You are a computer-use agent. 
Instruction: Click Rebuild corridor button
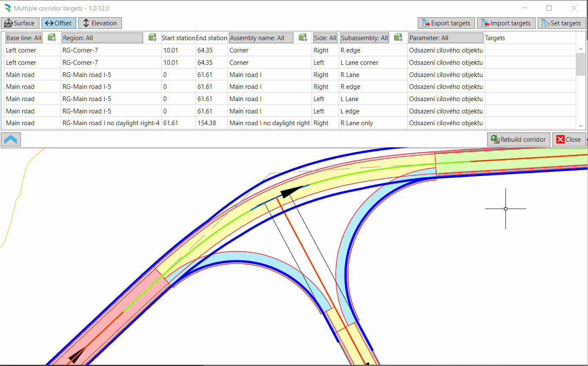pyautogui.click(x=519, y=140)
